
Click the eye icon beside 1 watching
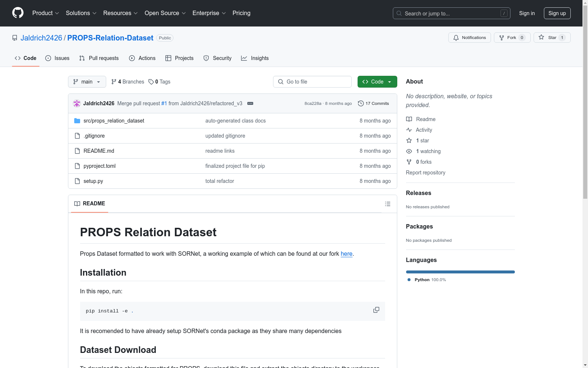(x=409, y=151)
